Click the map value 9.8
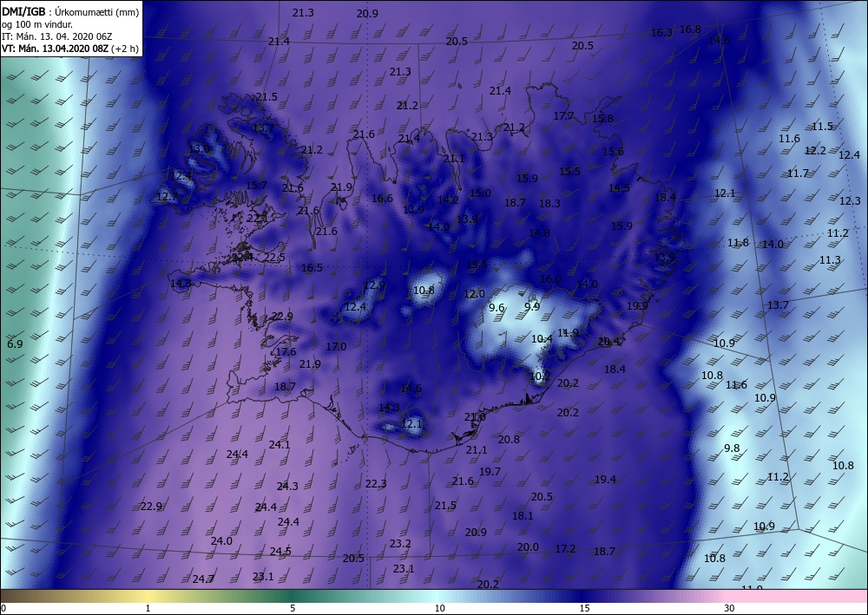The height and width of the screenshot is (615, 868). [x=732, y=448]
